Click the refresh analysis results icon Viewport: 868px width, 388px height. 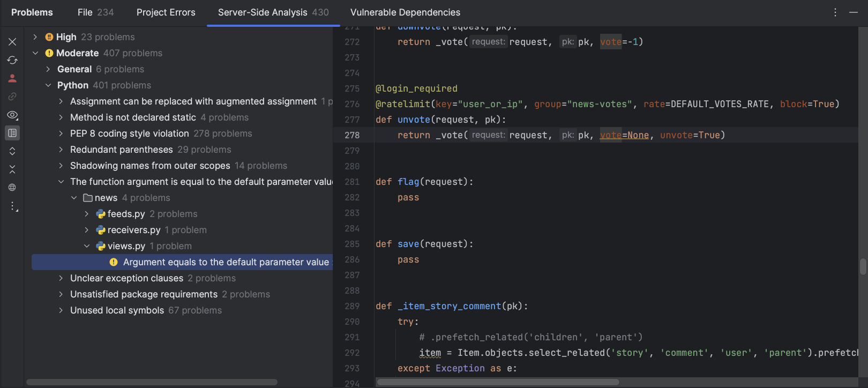[12, 60]
